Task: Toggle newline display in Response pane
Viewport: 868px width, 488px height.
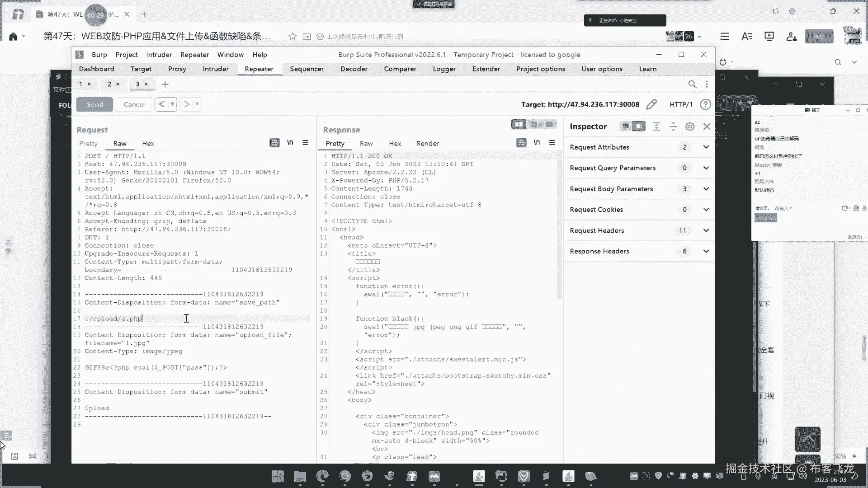Action: (537, 143)
